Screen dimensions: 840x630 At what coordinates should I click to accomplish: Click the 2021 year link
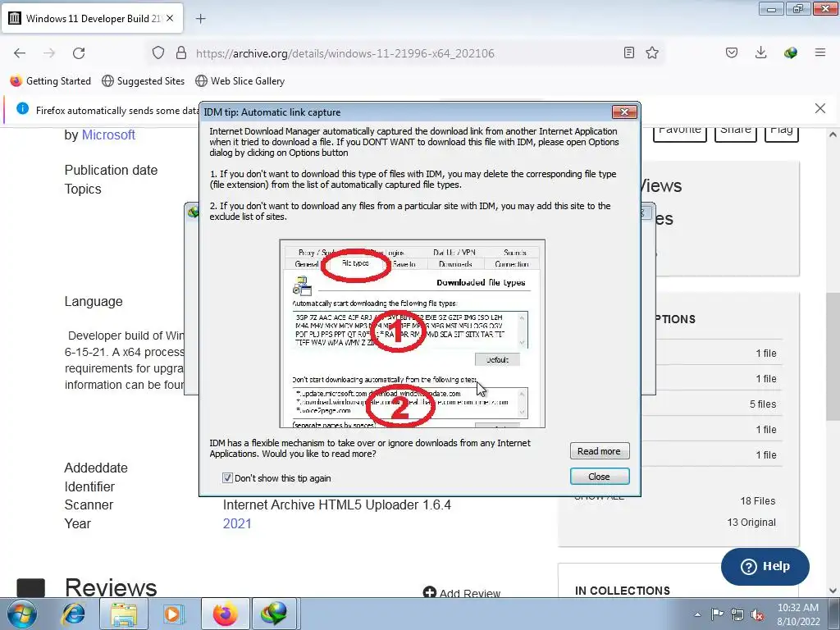tap(237, 523)
